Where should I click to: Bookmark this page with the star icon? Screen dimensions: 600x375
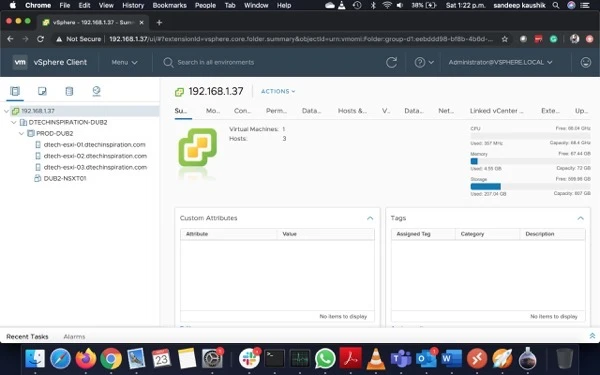pyautogui.click(x=505, y=39)
